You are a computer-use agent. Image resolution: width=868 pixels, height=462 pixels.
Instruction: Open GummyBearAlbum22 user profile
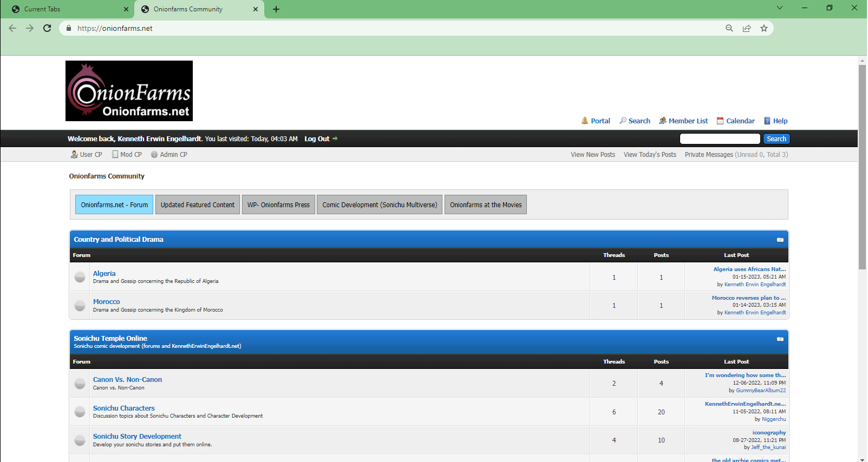[x=761, y=391]
